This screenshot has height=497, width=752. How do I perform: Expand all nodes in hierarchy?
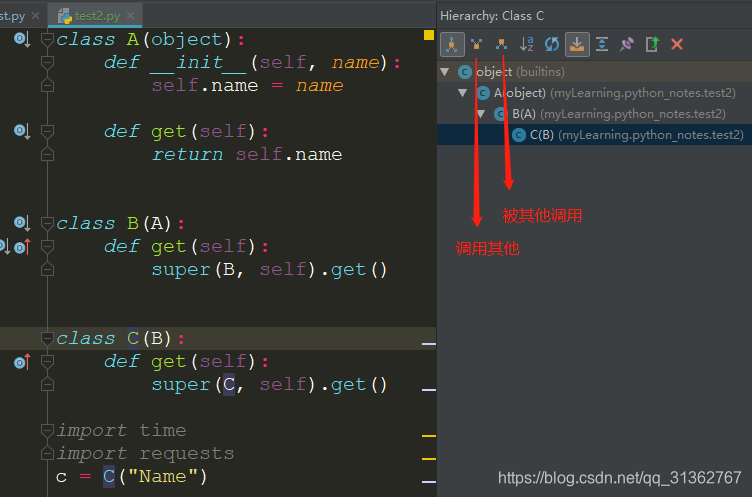[602, 44]
